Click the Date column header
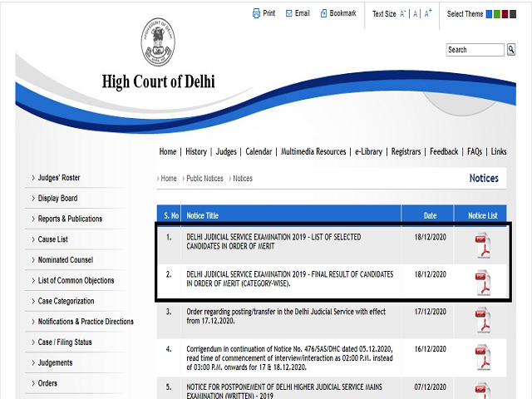 tap(430, 215)
